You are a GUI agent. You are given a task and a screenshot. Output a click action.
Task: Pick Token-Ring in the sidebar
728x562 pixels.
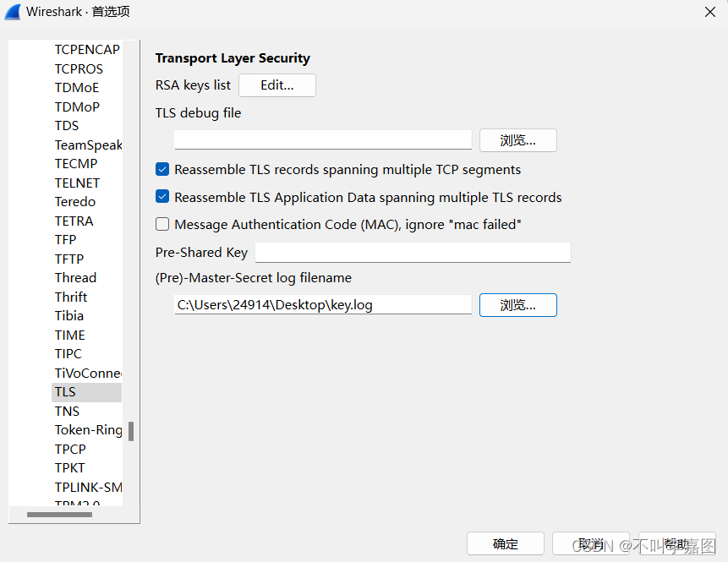[88, 430]
